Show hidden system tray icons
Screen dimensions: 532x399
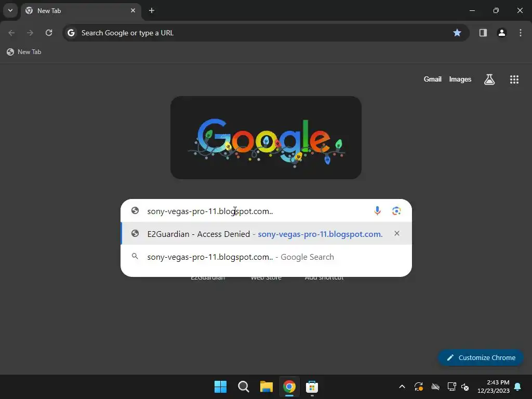[402, 387]
